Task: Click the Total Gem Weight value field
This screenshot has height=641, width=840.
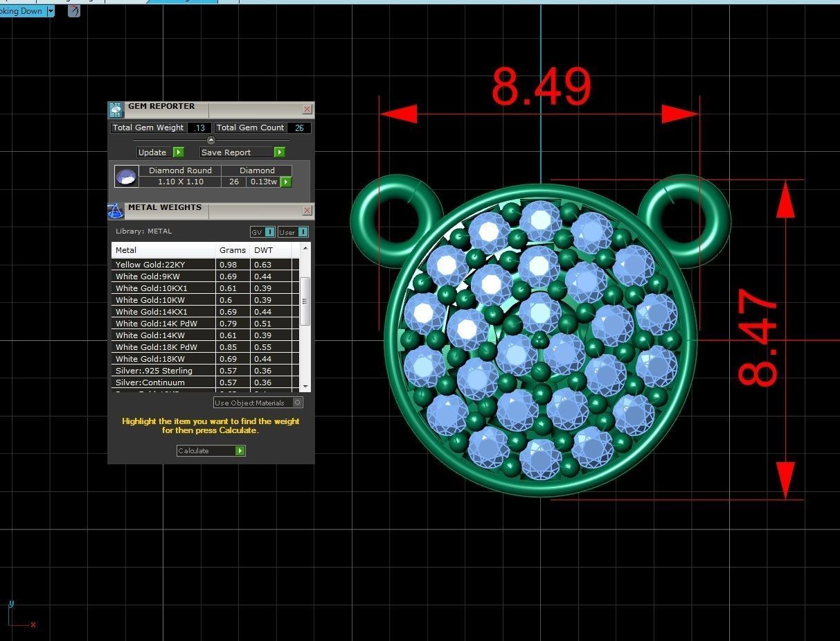Action: pos(199,128)
